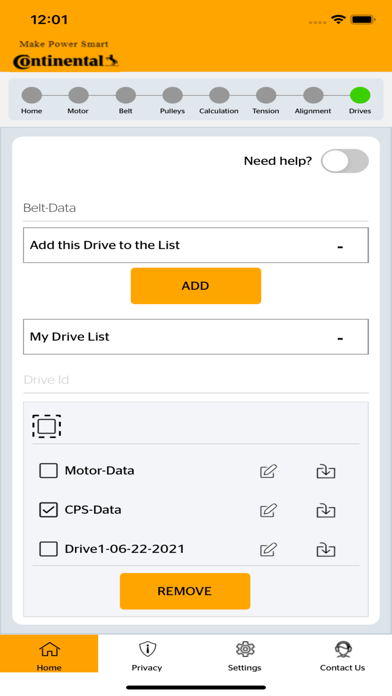The height and width of the screenshot is (696, 392).
Task: Check the Motor-Data checkbox
Action: (48, 471)
